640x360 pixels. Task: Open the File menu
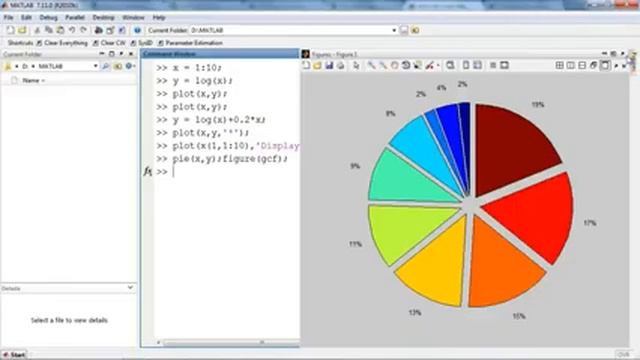click(8, 18)
